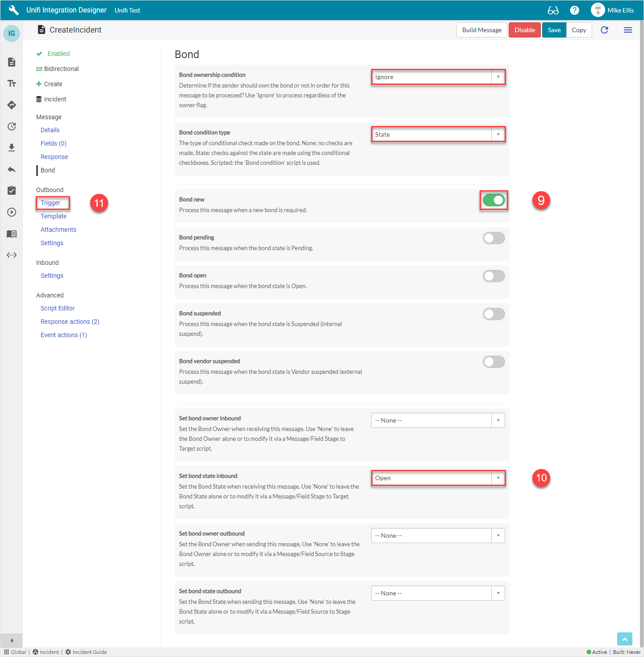Viewport: 644px width, 657px height.
Task: Click the red Disable button
Action: pyautogui.click(x=524, y=30)
